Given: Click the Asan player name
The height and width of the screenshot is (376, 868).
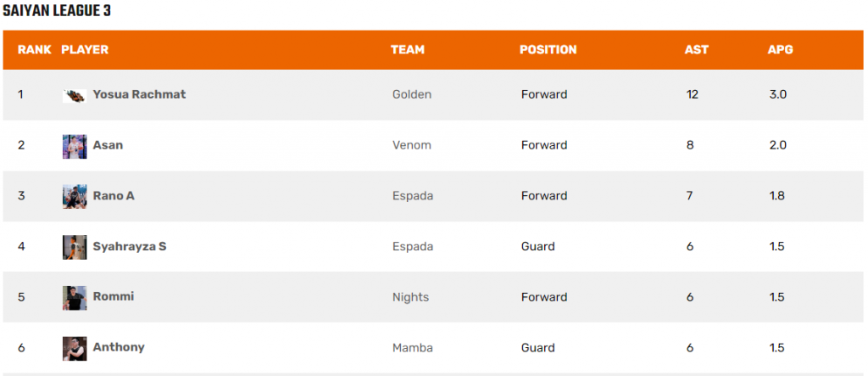Looking at the screenshot, I should click(x=108, y=145).
